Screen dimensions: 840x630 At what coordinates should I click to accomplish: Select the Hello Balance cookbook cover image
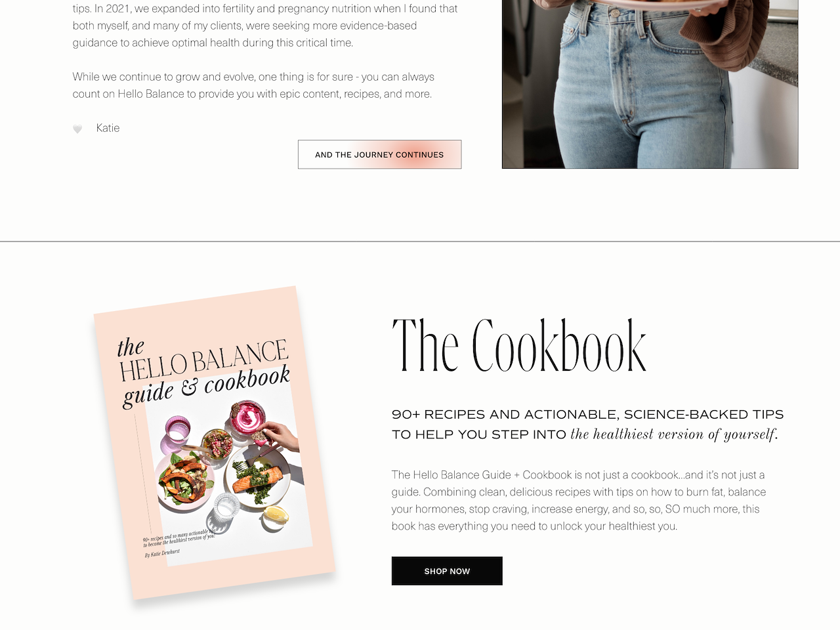215,443
